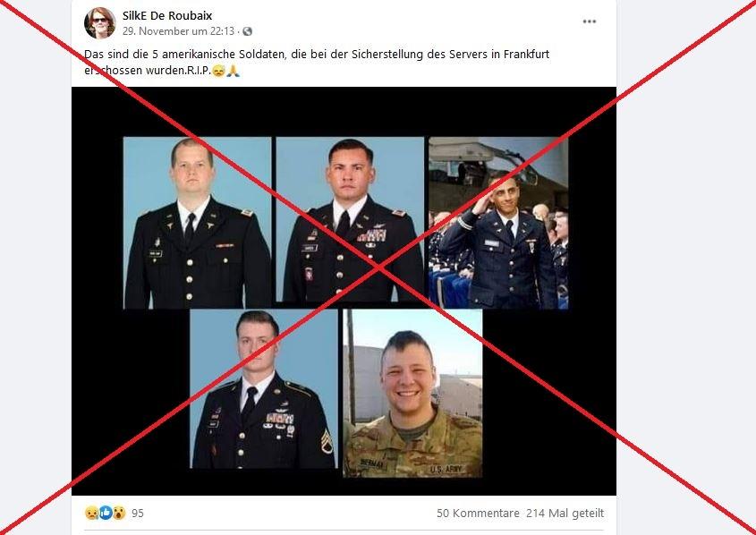
Task: View the 50 Kommentare link
Action: 478,514
